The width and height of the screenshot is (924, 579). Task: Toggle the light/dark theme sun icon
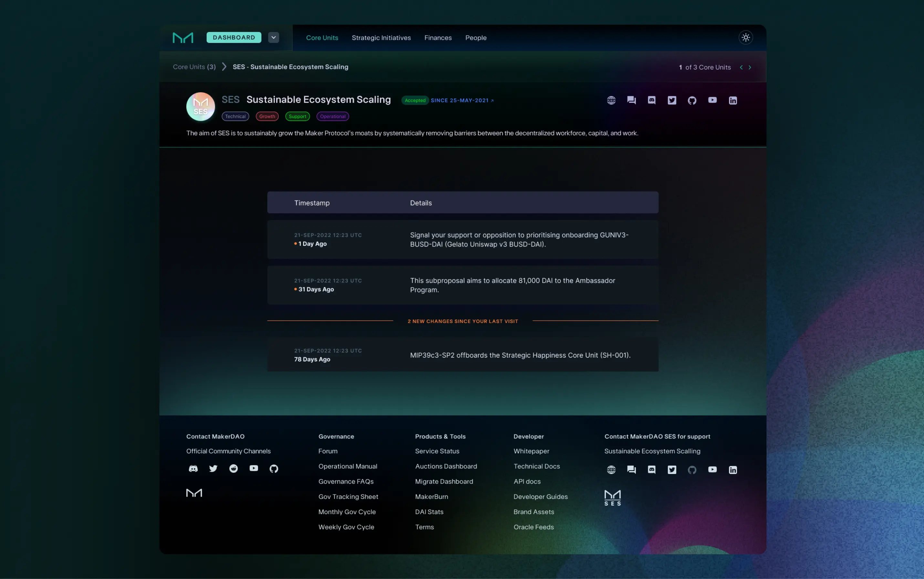tap(745, 37)
